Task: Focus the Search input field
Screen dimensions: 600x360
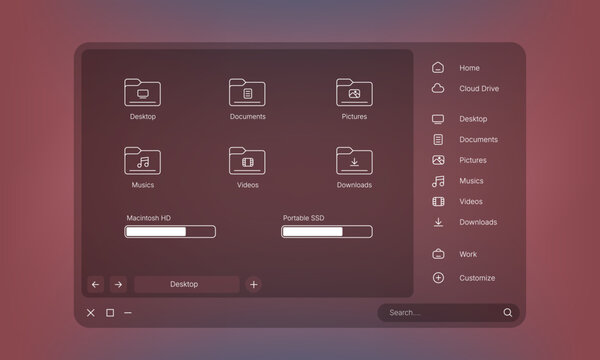Action: [x=448, y=313]
